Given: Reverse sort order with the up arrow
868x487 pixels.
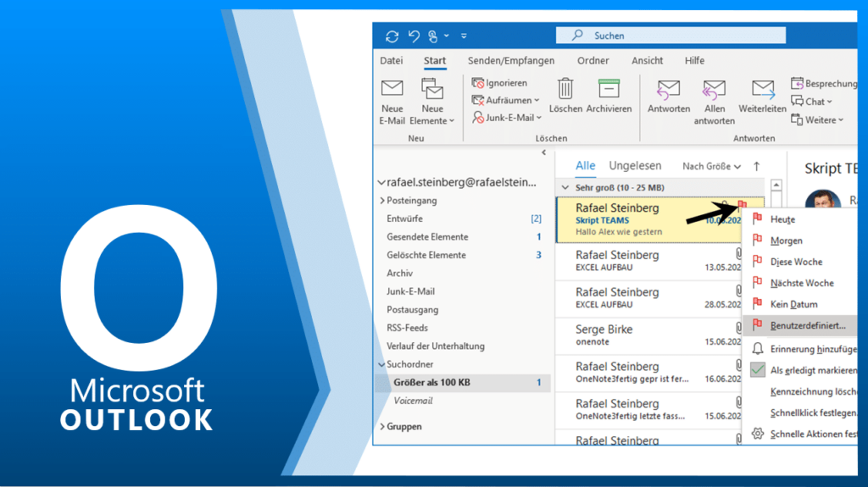Looking at the screenshot, I should click(x=757, y=166).
